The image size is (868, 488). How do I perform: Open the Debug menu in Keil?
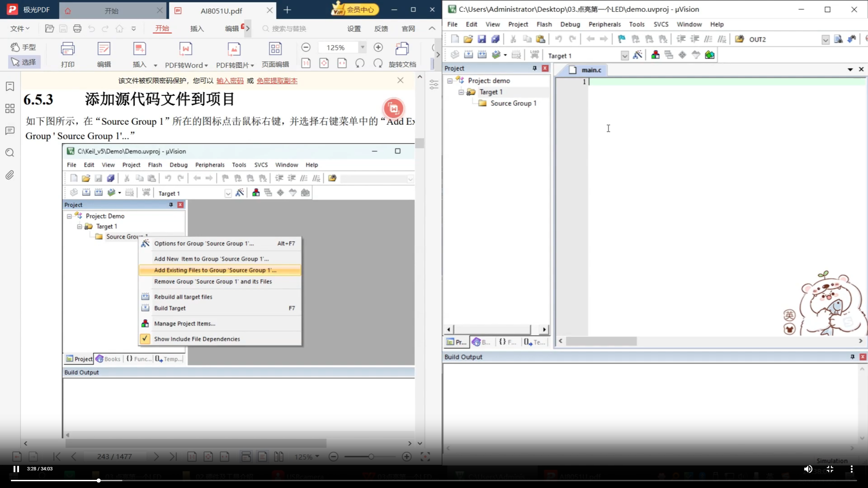[570, 24]
